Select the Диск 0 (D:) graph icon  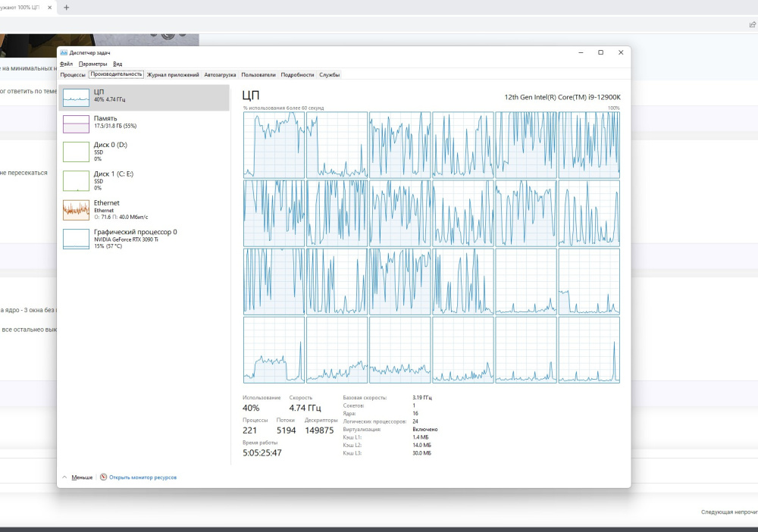point(76,151)
